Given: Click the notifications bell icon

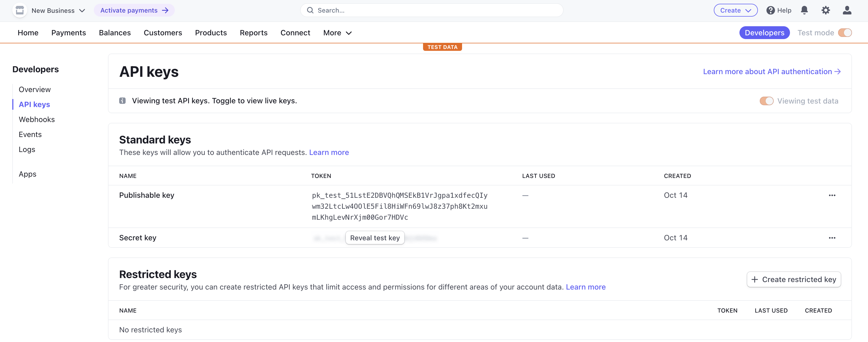Looking at the screenshot, I should (804, 10).
